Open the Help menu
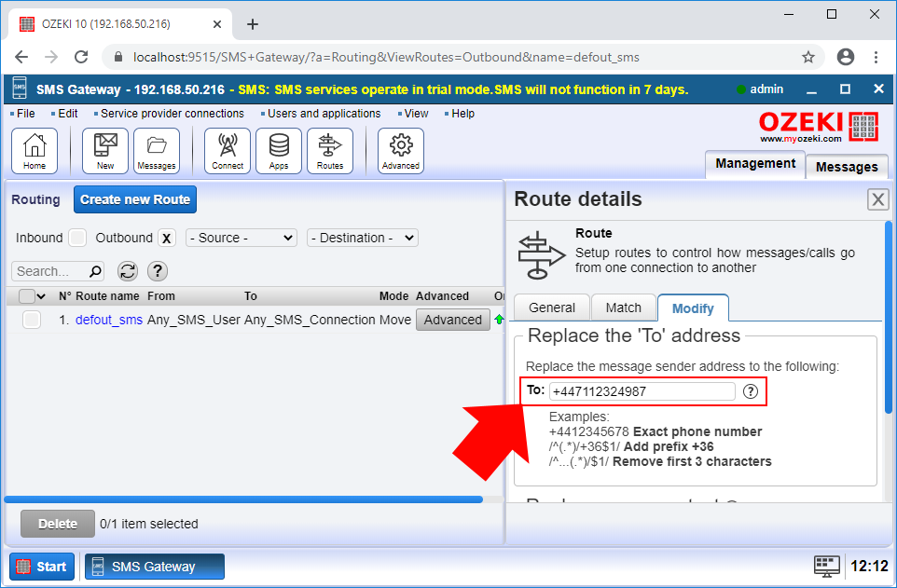 pyautogui.click(x=462, y=114)
